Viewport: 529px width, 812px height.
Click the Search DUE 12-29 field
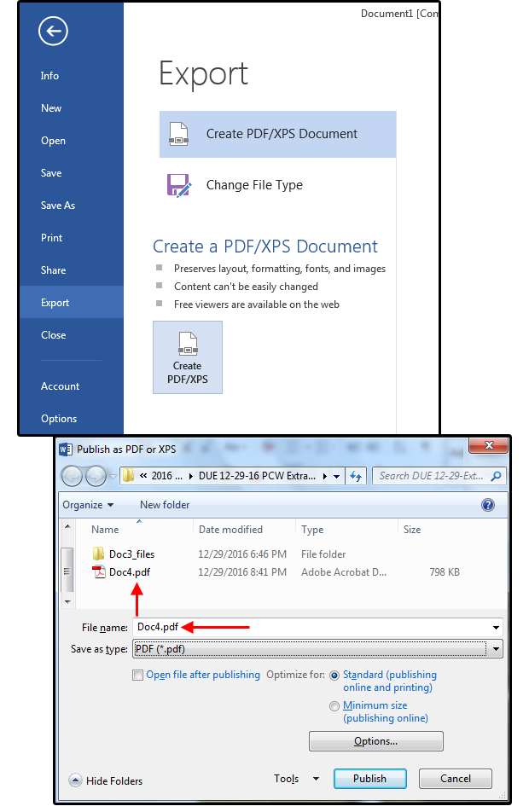pyautogui.click(x=431, y=476)
